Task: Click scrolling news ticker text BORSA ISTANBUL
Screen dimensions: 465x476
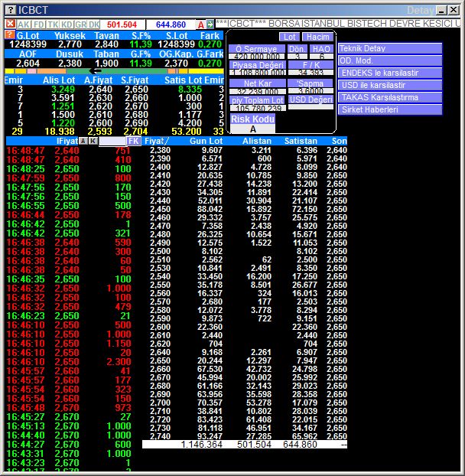Action: [x=307, y=24]
